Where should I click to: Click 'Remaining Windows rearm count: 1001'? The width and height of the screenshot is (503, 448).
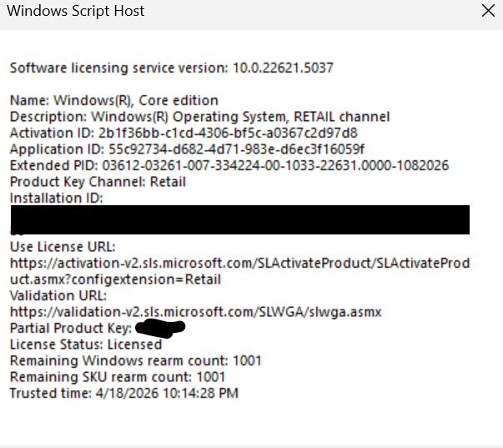[x=136, y=360]
